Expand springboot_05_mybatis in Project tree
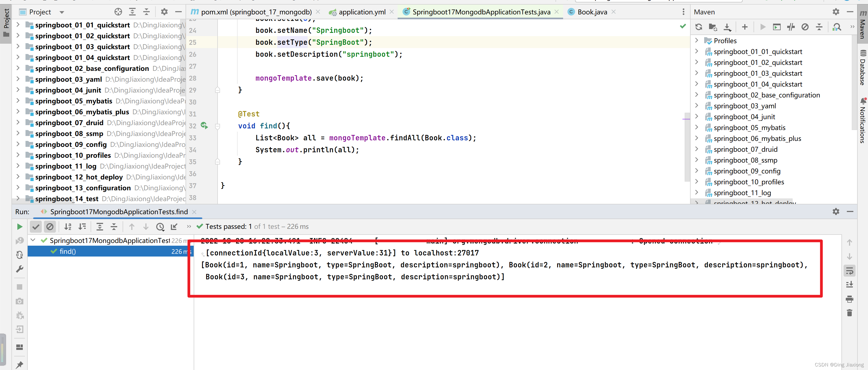This screenshot has height=370, width=868. click(x=18, y=101)
